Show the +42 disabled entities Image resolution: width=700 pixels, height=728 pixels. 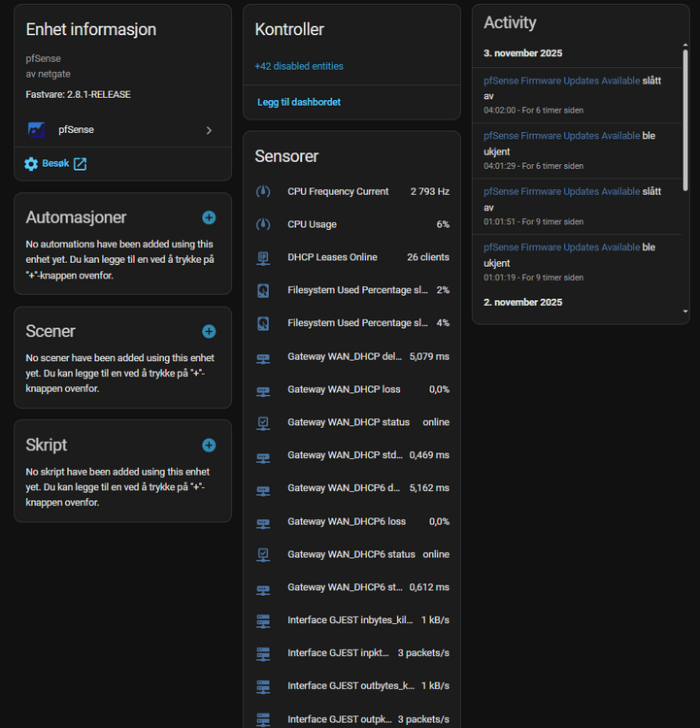pyautogui.click(x=298, y=66)
